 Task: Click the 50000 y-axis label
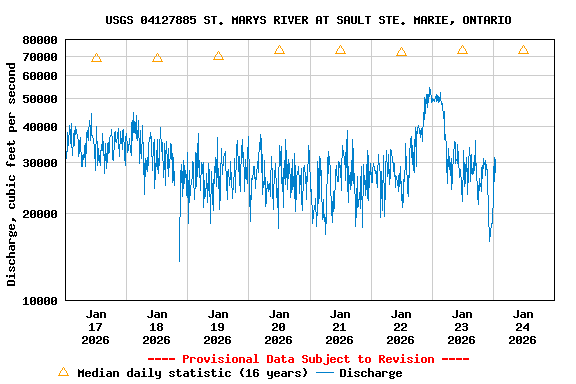coord(40,99)
